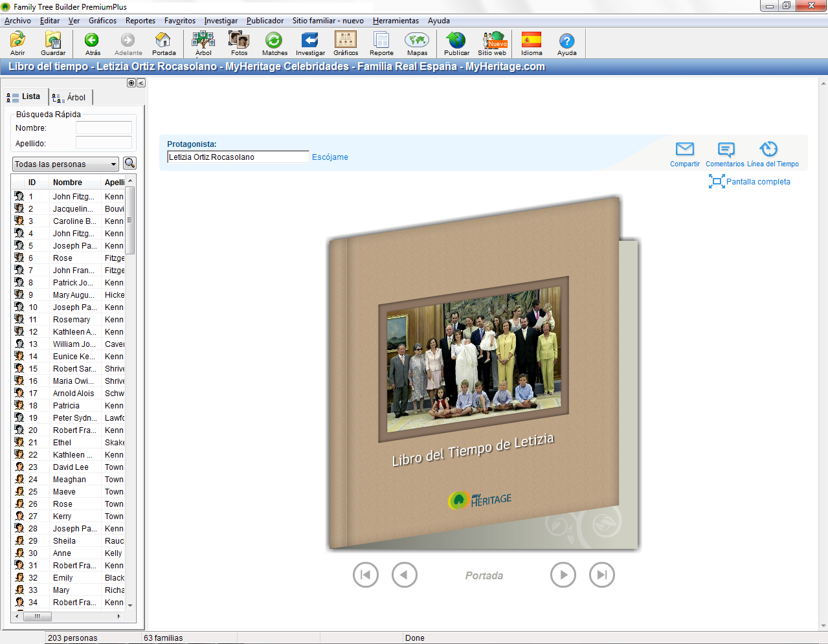The image size is (828, 644).
Task: Open the Todas las personas dropdown
Action: [x=65, y=164]
